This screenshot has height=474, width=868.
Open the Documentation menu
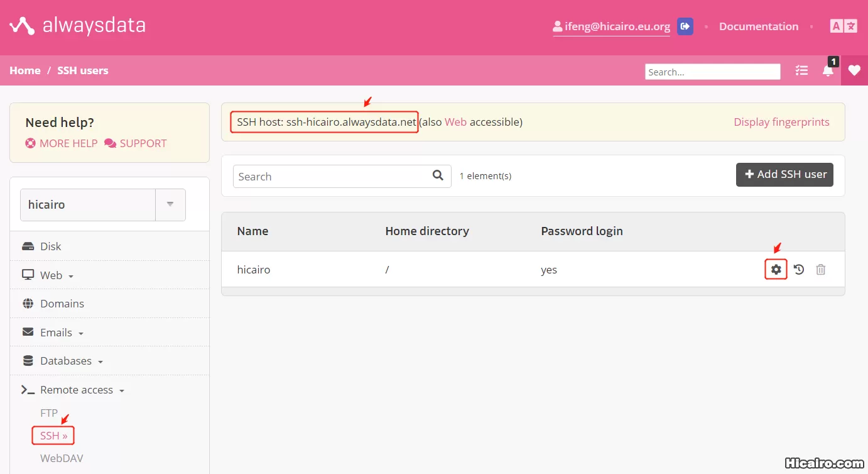759,26
